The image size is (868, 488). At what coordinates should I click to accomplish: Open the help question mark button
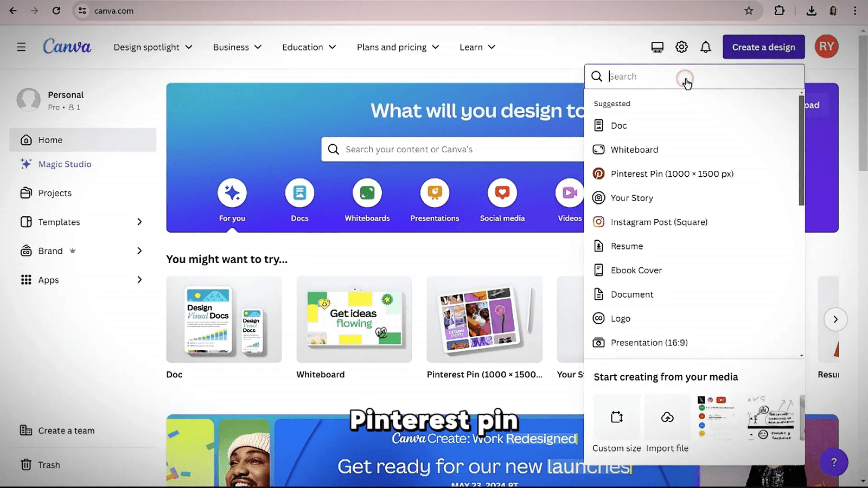pyautogui.click(x=834, y=462)
